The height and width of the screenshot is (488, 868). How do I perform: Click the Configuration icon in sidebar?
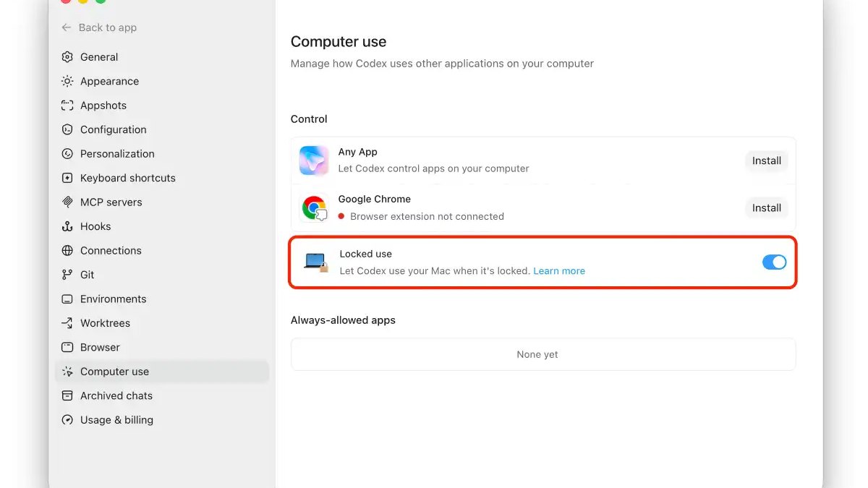point(67,129)
